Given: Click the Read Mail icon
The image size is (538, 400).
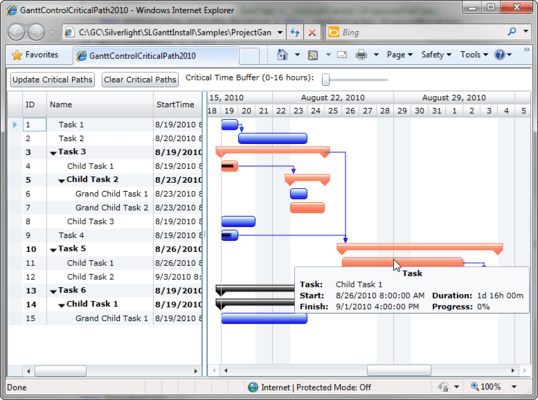Looking at the screenshot, I should tap(342, 55).
